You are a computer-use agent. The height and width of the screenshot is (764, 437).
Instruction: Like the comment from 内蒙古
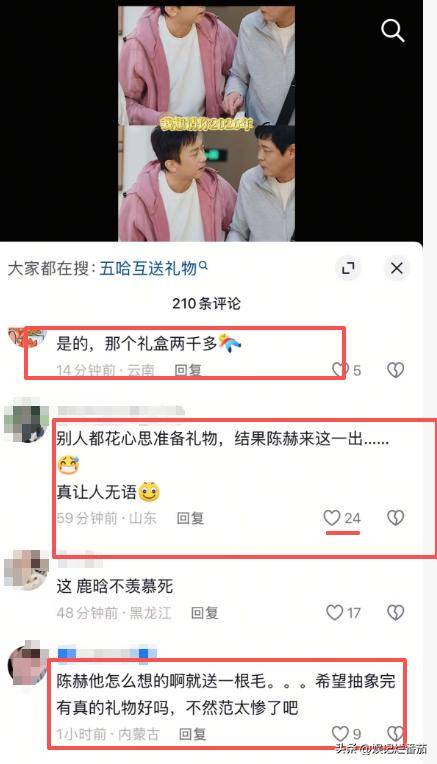click(340, 733)
